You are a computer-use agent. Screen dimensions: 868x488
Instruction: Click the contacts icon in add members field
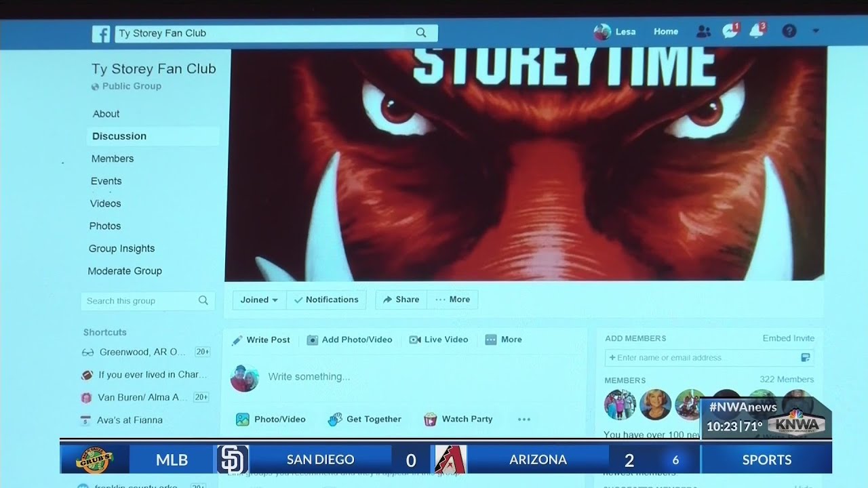pos(806,357)
